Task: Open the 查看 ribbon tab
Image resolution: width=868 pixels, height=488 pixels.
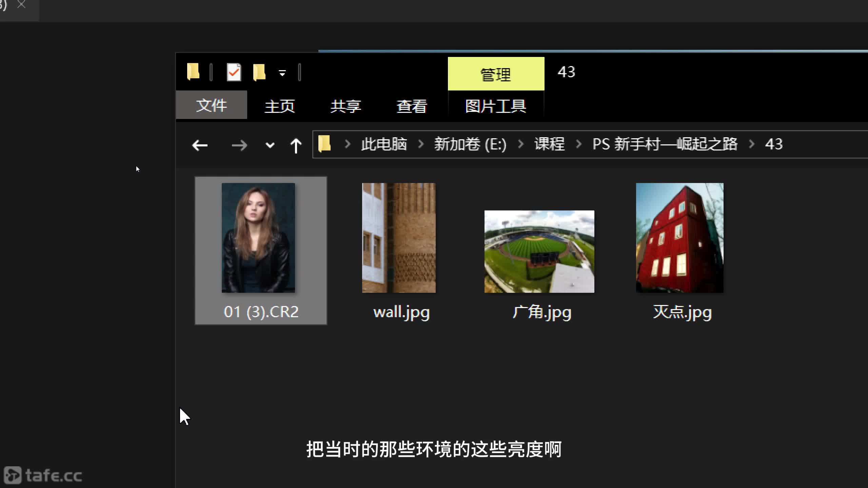Action: pos(412,106)
